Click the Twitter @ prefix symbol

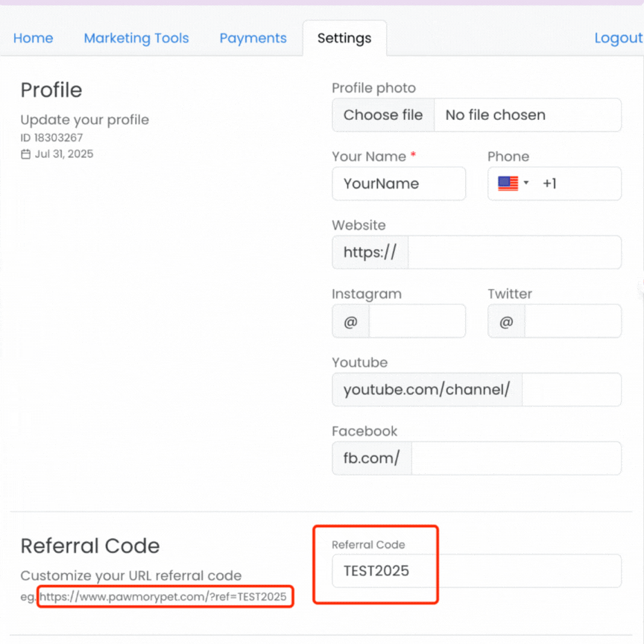[x=506, y=322]
